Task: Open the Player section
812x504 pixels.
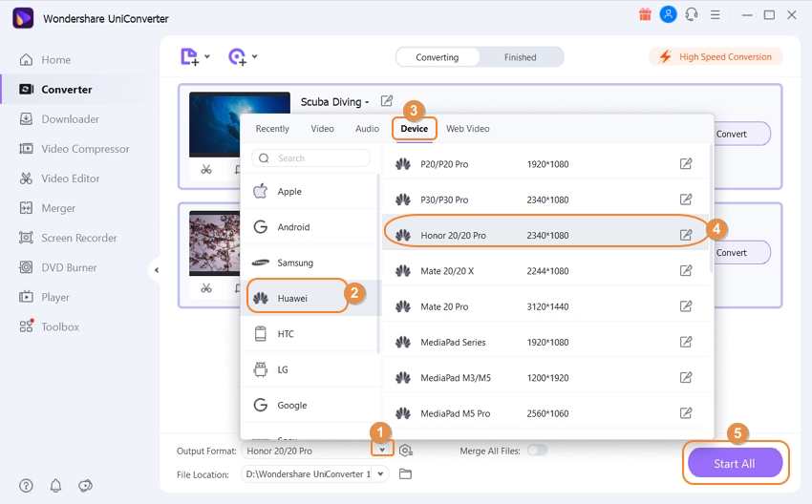Action: (44, 297)
